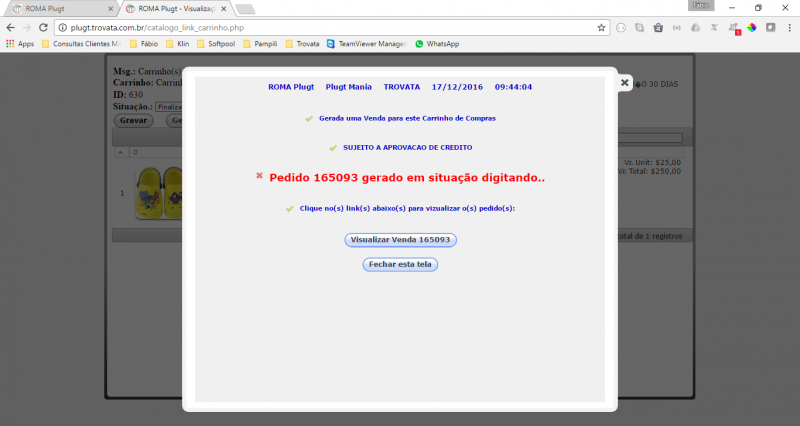The image size is (800, 426).
Task: Minimize the browser window
Action: click(732, 8)
